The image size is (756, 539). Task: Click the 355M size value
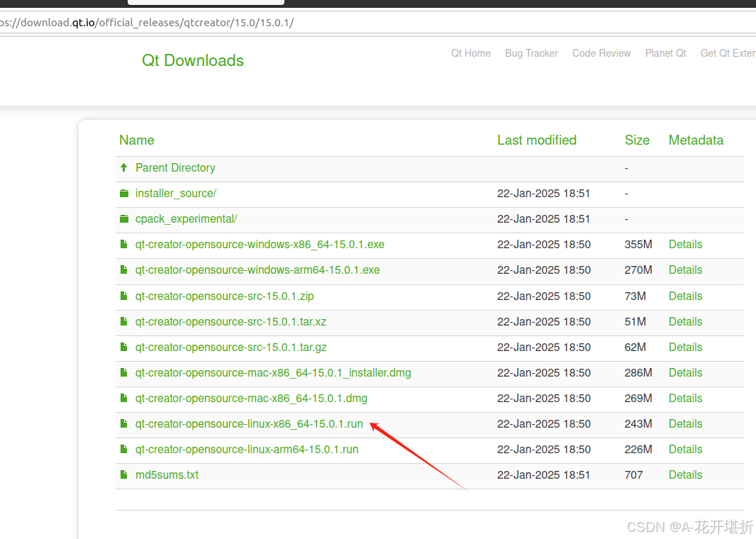638,245
